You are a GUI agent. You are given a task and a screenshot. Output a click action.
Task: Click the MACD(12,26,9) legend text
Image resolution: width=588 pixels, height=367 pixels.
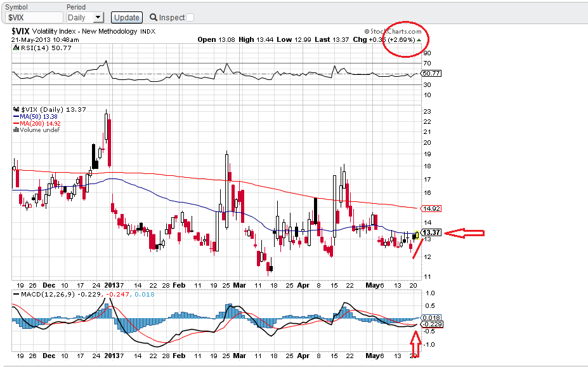[48, 294]
